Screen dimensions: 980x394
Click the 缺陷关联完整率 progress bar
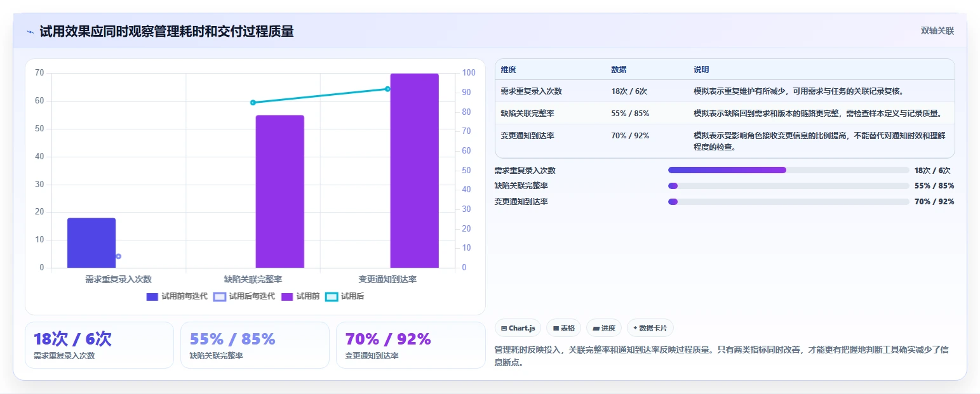pyautogui.click(x=789, y=186)
